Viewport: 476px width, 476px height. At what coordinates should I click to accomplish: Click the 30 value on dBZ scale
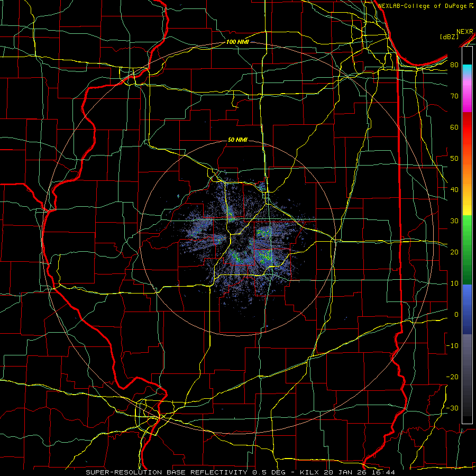pyautogui.click(x=454, y=221)
